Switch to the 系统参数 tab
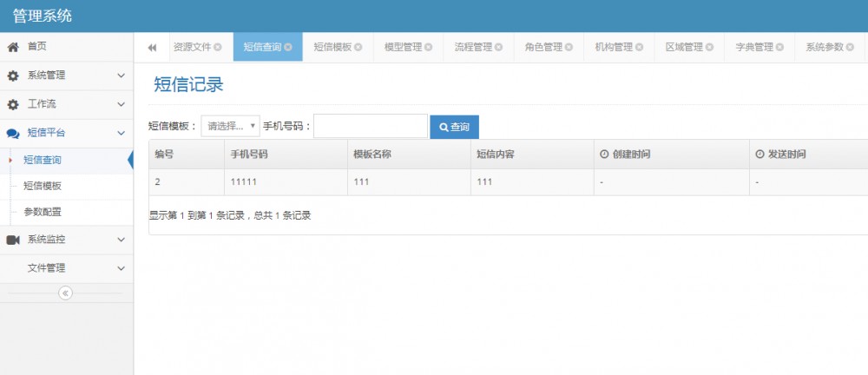The height and width of the screenshot is (375, 868). pos(825,47)
